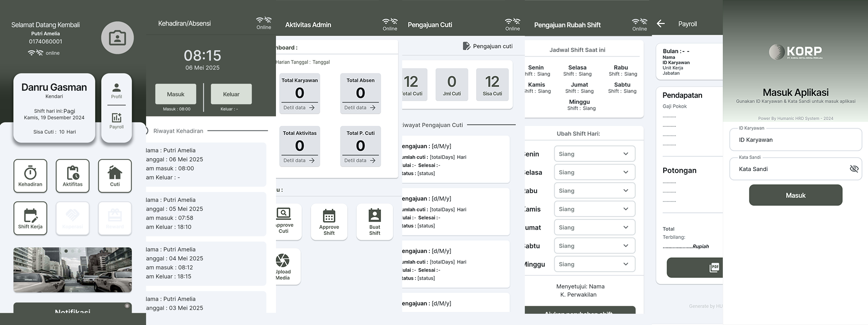Tap the city street banner image
Image resolution: width=868 pixels, height=325 pixels.
tap(73, 270)
